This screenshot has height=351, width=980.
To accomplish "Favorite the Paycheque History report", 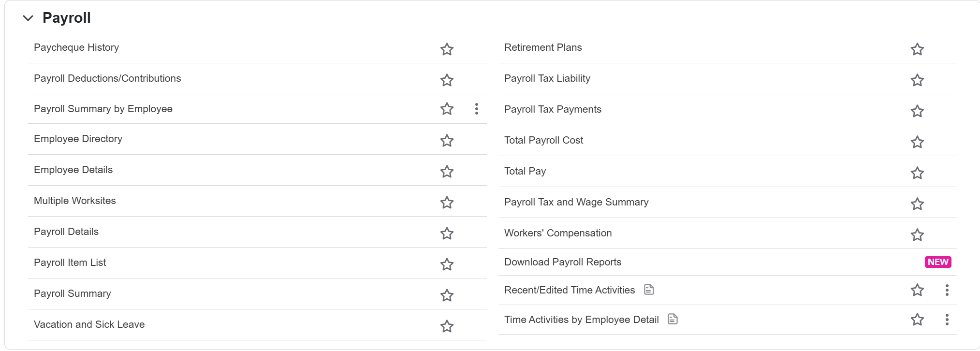I will click(447, 49).
